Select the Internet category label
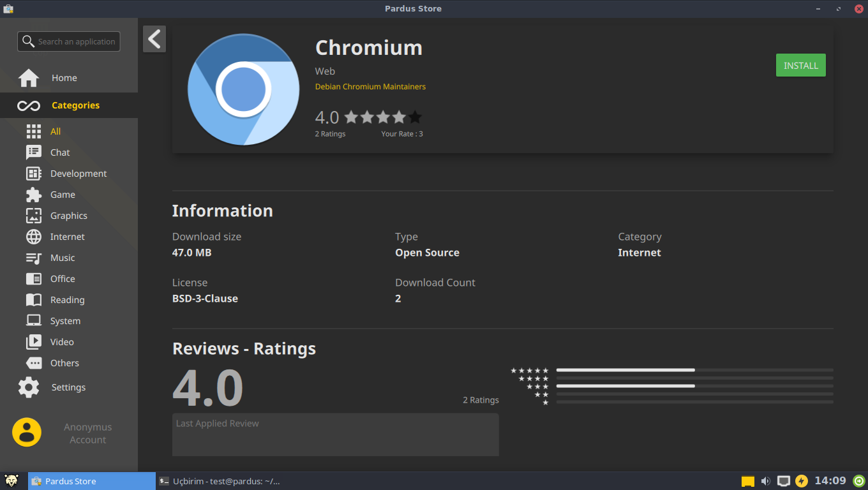 pyautogui.click(x=68, y=237)
